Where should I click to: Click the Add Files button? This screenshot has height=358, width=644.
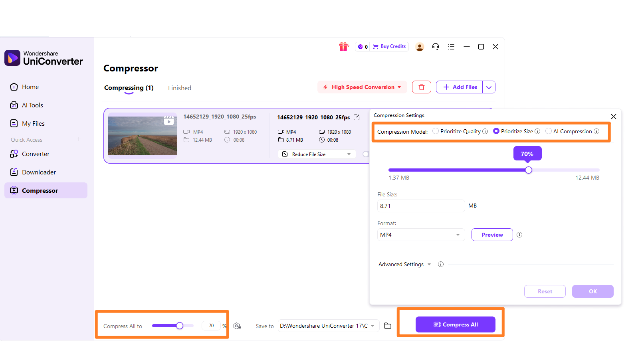[x=460, y=87]
